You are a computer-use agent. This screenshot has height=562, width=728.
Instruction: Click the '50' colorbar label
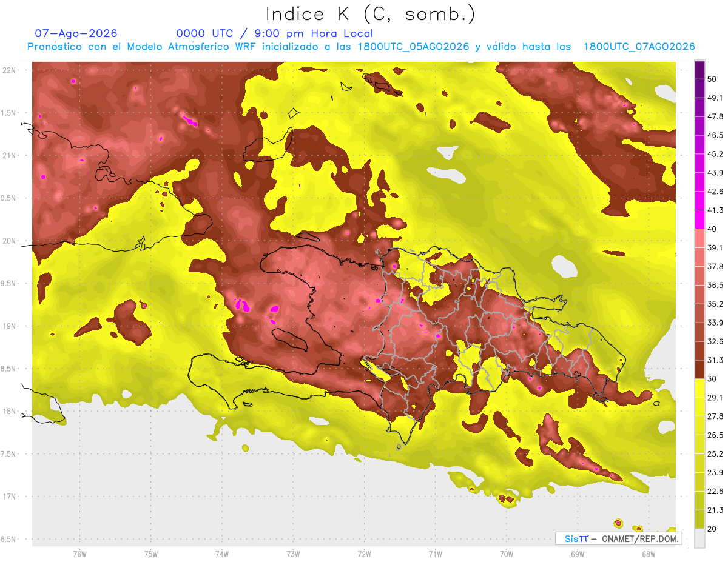coord(713,79)
